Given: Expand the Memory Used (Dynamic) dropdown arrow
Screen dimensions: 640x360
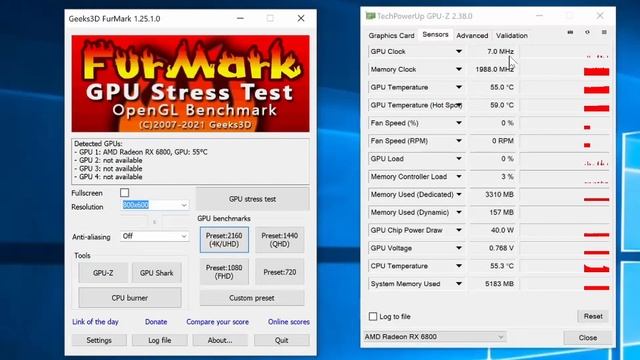Looking at the screenshot, I should (459, 212).
